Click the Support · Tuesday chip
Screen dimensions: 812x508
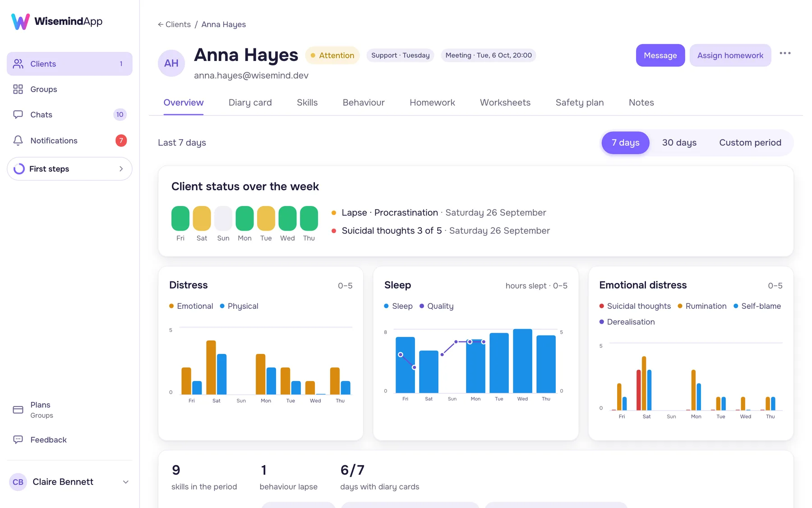click(400, 56)
